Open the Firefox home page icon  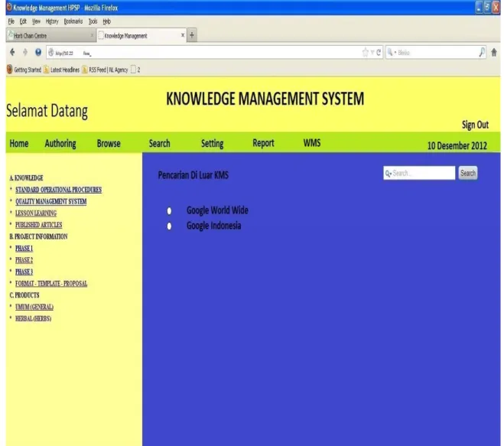(x=494, y=53)
